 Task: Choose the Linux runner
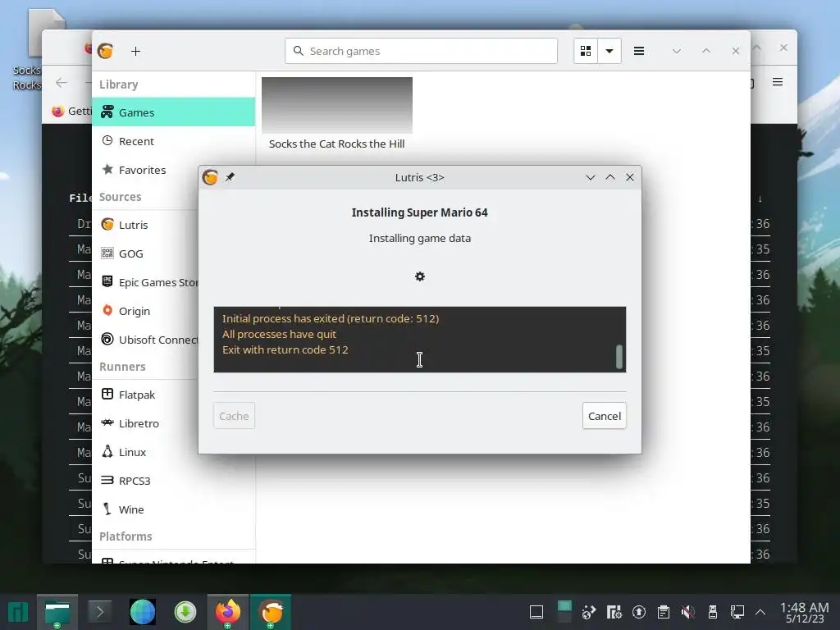tap(146, 452)
